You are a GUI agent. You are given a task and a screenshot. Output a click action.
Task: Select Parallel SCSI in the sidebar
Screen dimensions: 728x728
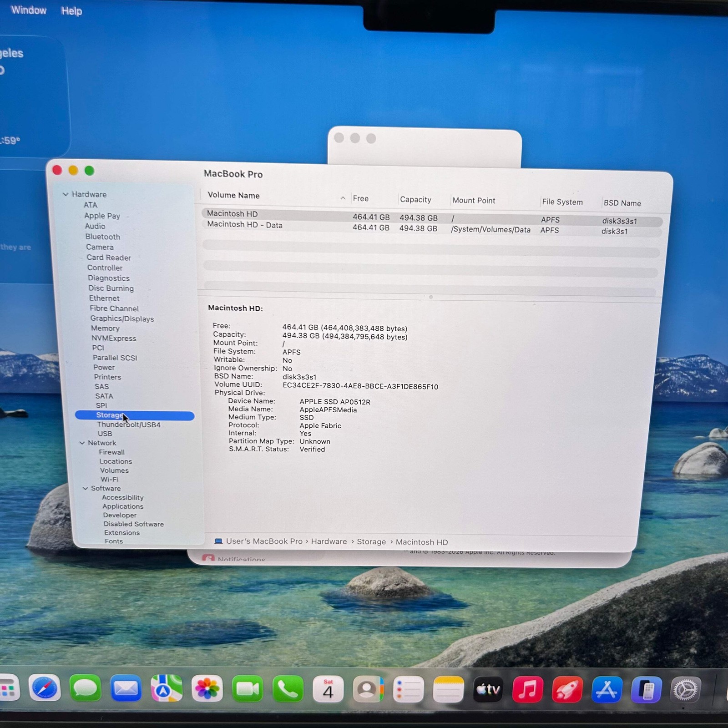click(x=115, y=358)
